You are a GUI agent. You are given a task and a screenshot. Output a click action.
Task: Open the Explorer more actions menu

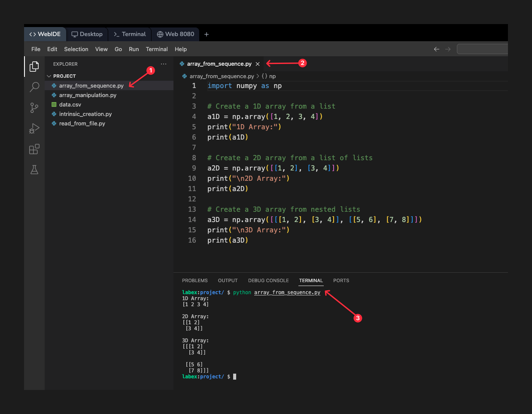(163, 64)
